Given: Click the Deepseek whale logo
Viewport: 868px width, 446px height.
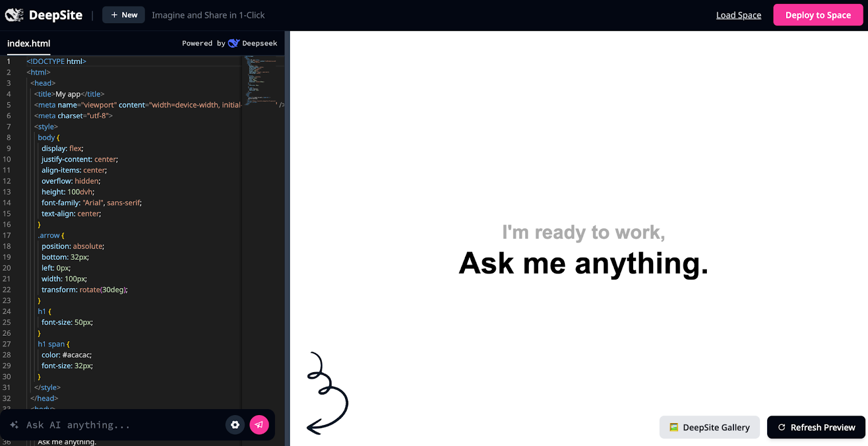Looking at the screenshot, I should tap(234, 43).
